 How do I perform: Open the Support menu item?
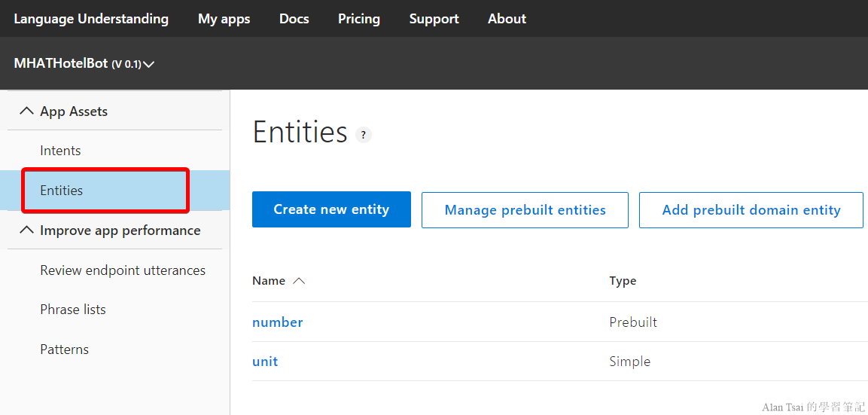pos(434,19)
